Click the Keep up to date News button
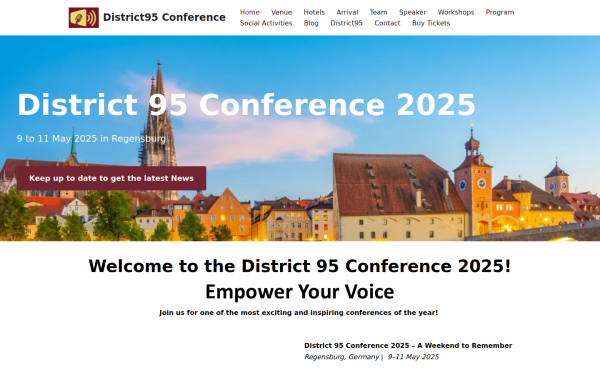600x375 pixels. point(111,178)
